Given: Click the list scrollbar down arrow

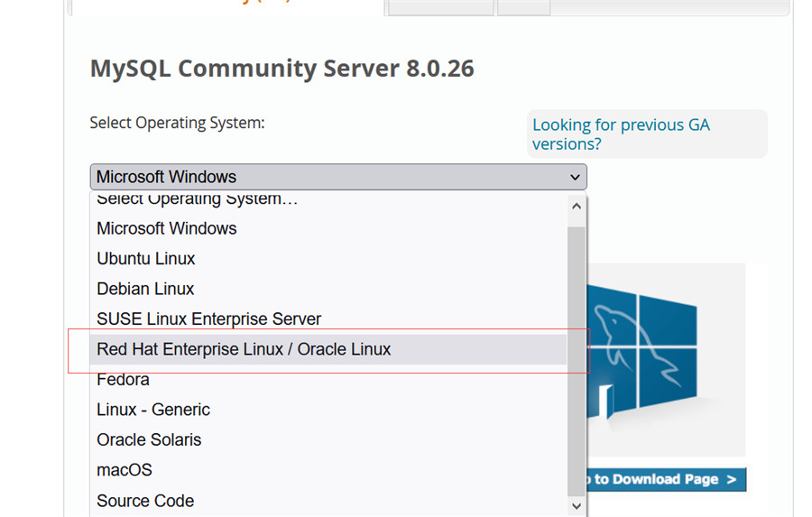Looking at the screenshot, I should click(577, 506).
